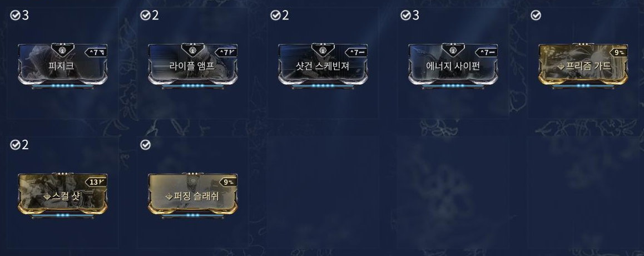644x256 pixels.
Task: Select the 에너지 사이펀 mod card
Action: [453, 65]
